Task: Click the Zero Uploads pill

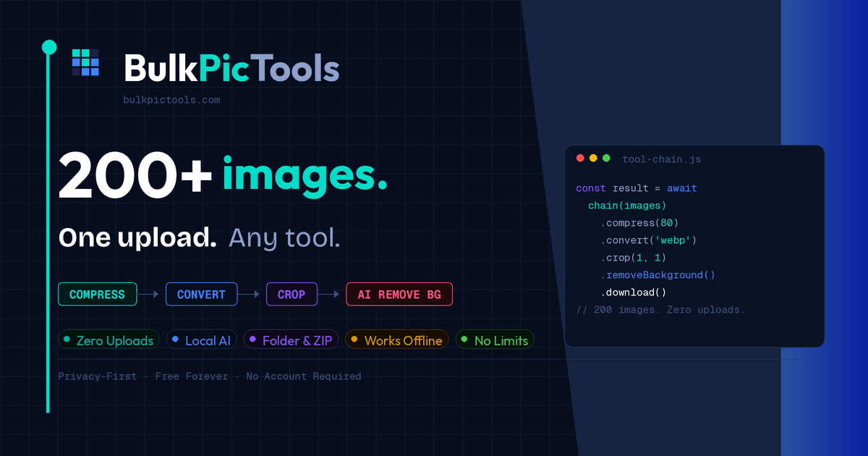Action: [x=109, y=340]
